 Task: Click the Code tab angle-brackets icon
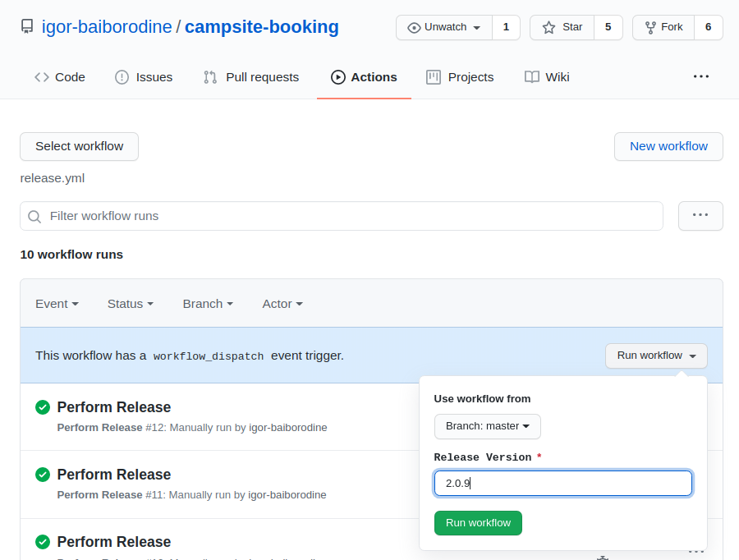[42, 77]
